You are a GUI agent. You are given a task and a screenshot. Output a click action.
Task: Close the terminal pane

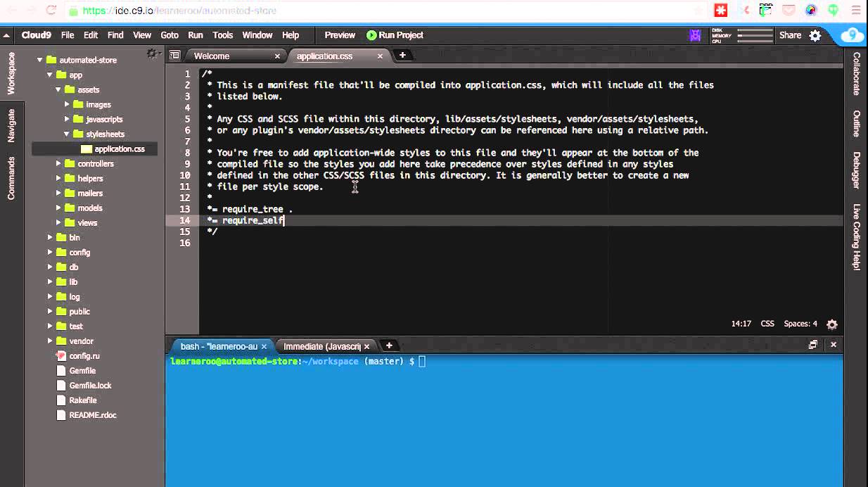[834, 345]
